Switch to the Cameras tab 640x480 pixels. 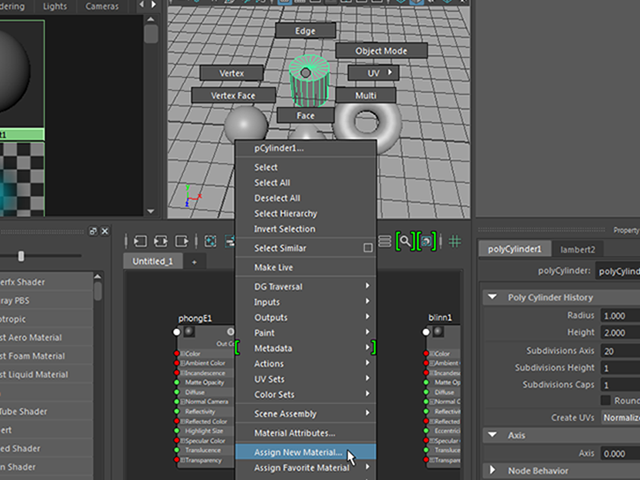pos(102,6)
